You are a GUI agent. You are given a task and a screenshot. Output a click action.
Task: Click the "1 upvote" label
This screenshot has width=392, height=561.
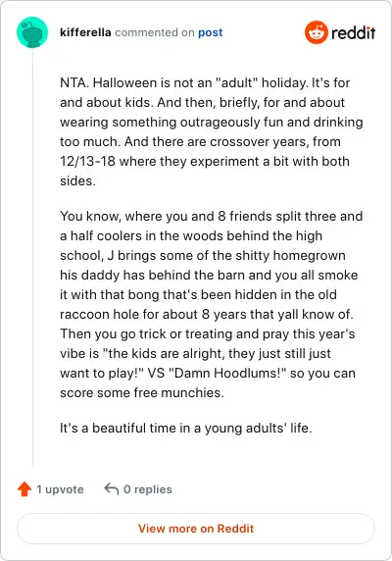tap(60, 489)
